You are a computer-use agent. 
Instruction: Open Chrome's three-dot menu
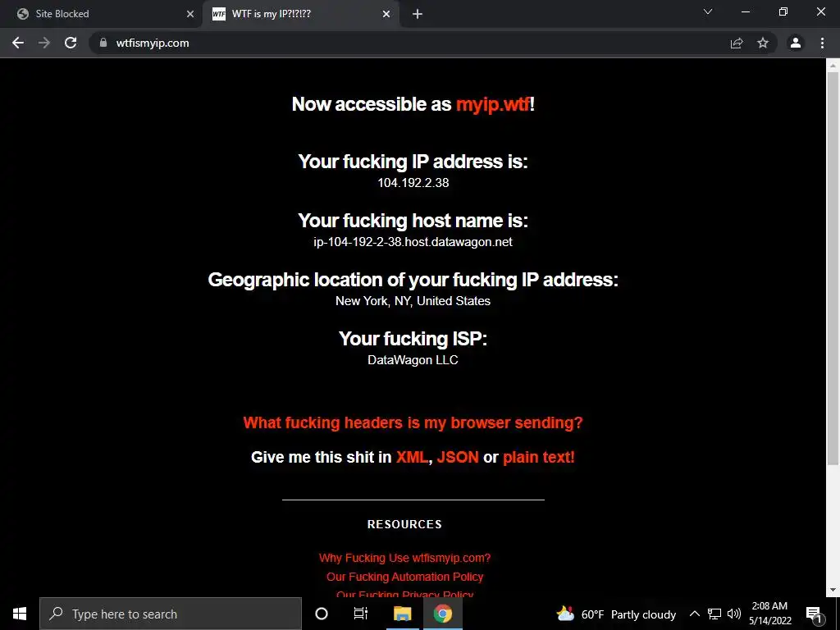pos(822,43)
